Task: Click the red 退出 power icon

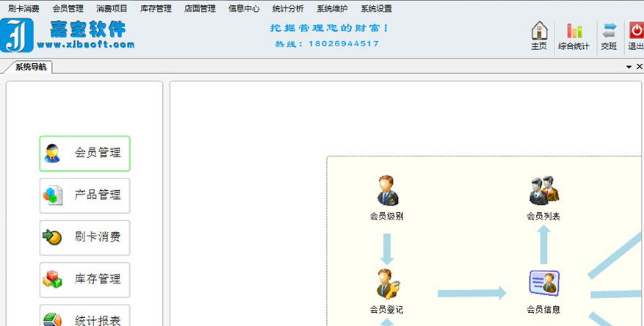Action: (636, 30)
